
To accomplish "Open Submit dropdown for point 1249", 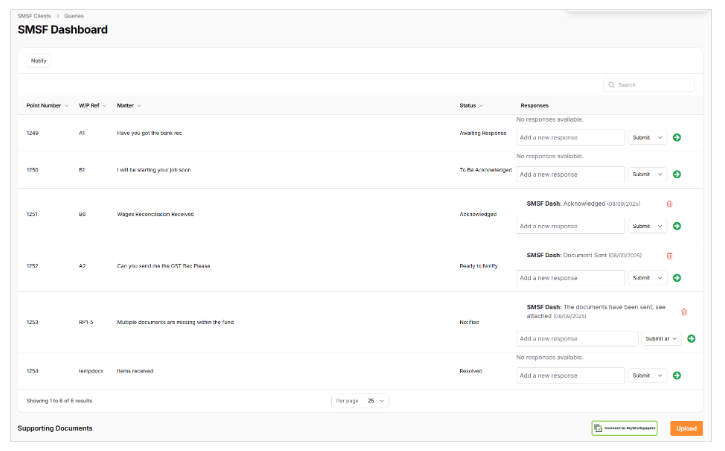I will tap(647, 137).
